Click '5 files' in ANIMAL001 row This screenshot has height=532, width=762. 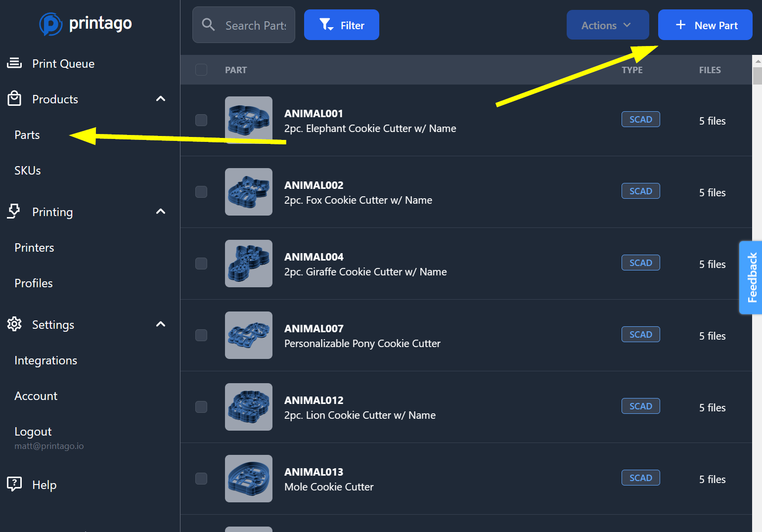coord(712,121)
